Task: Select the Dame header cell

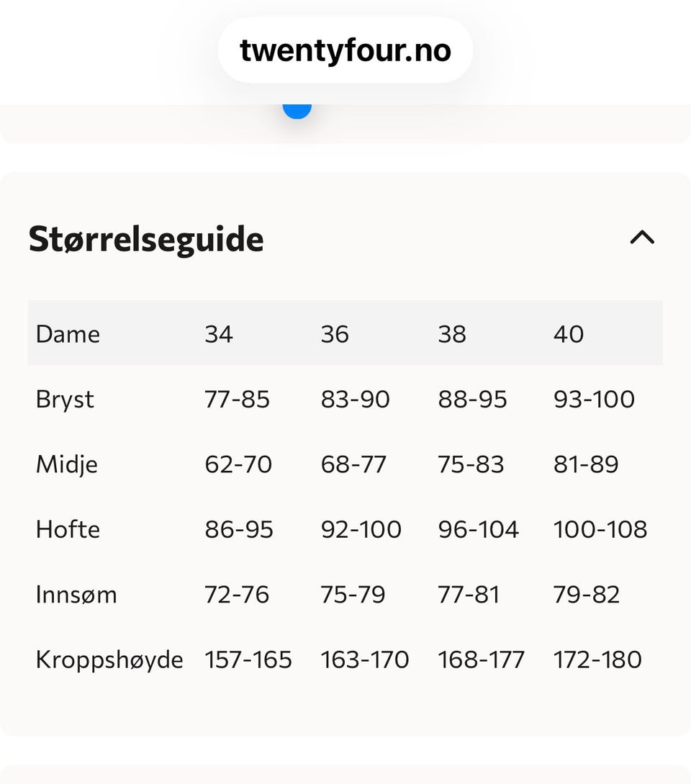Action: tap(68, 334)
